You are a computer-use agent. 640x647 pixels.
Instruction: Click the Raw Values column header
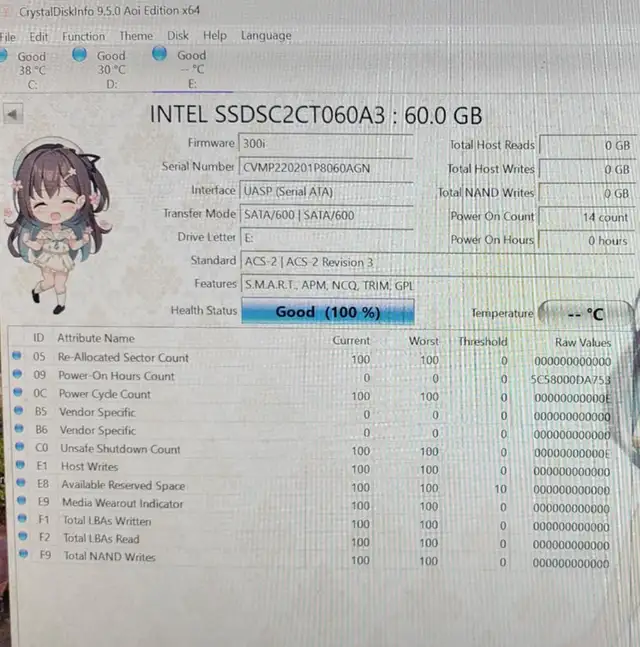(x=583, y=342)
